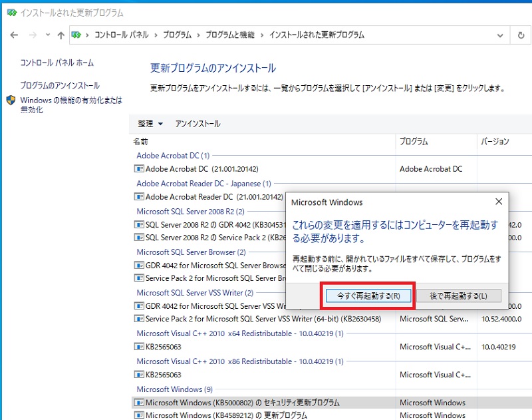Click the address bar location icon
Image resolution: width=532 pixels, height=420 pixels.
pos(76,35)
